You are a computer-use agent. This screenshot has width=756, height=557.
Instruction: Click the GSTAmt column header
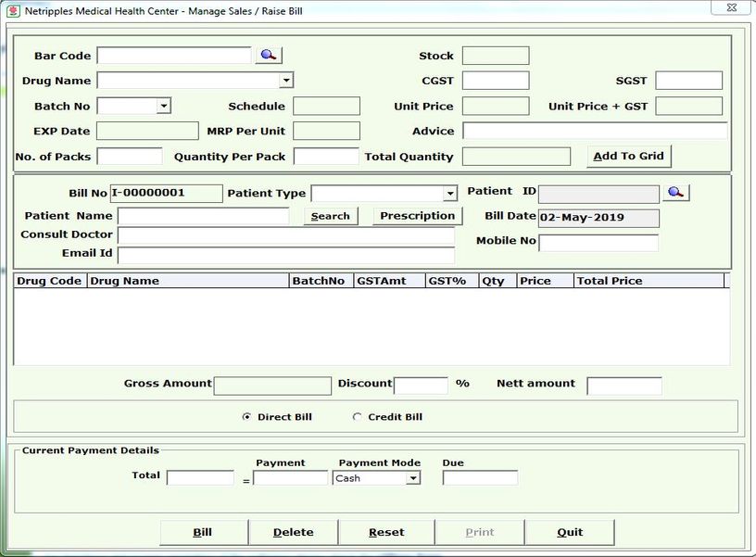[389, 281]
